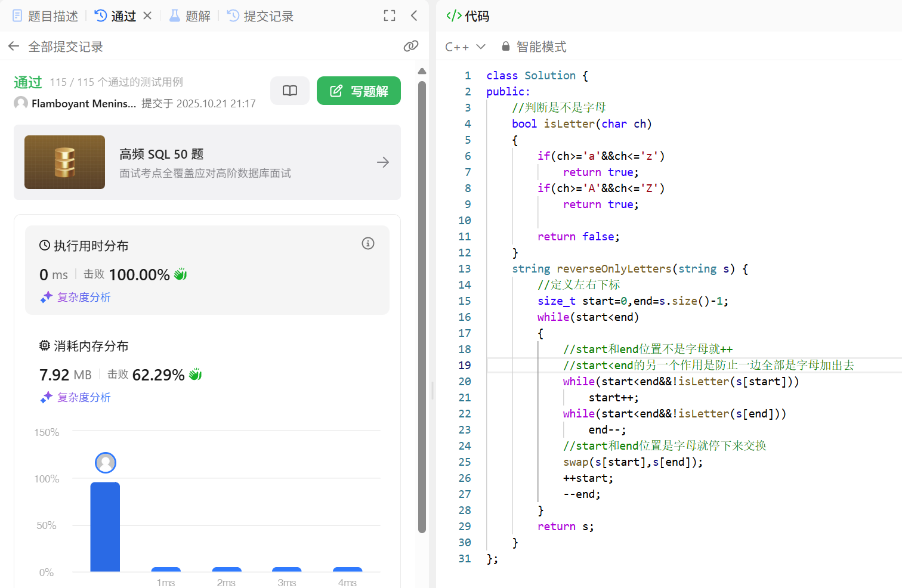Click the comment '//判断是不是字母'
Viewport: 902px width, 588px height.
click(559, 108)
